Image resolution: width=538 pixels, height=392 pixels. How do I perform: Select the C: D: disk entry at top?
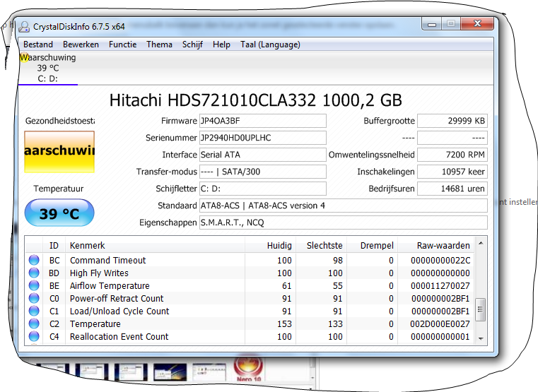(x=48, y=78)
